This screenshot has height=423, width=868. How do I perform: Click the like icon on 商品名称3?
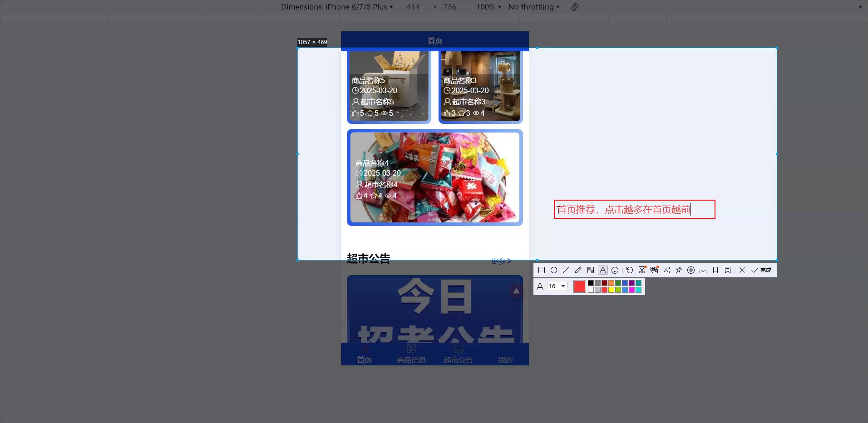[x=447, y=113]
